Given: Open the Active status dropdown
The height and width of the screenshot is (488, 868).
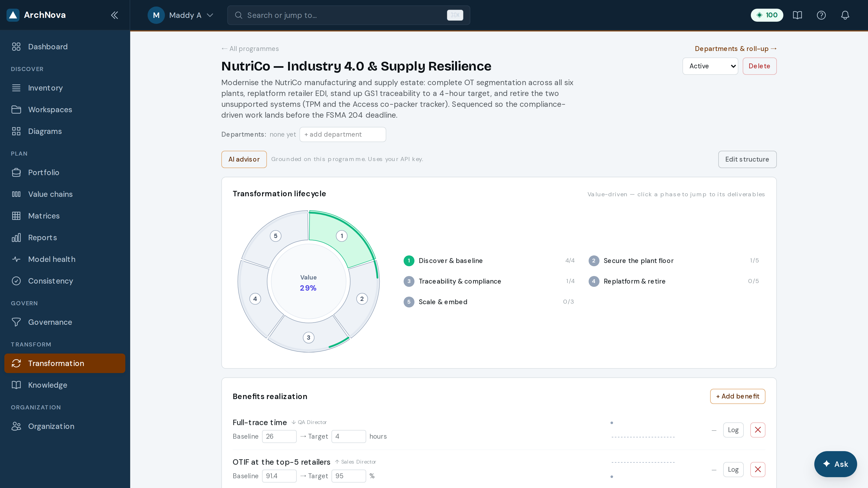Looking at the screenshot, I should point(710,66).
